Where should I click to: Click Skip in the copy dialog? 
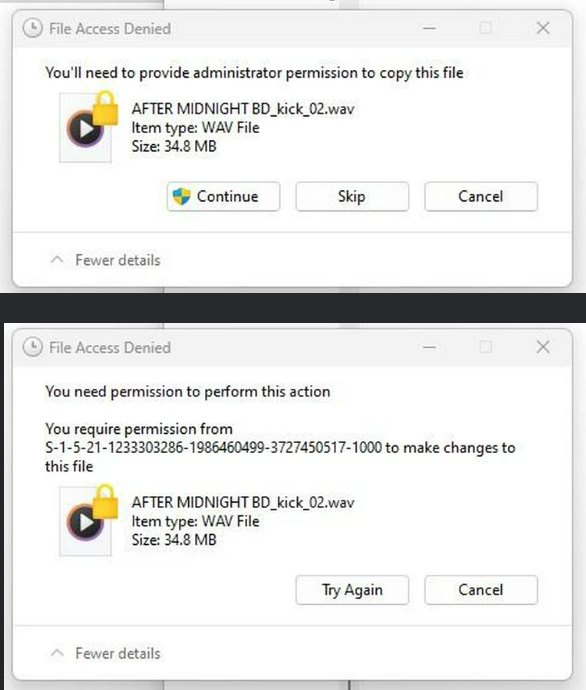pos(352,196)
